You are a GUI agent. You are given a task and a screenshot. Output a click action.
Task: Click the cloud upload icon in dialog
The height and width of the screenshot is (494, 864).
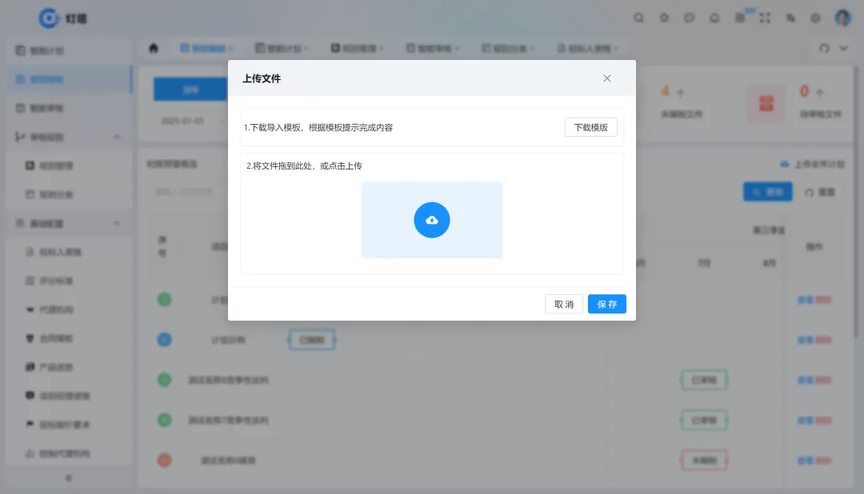point(431,220)
